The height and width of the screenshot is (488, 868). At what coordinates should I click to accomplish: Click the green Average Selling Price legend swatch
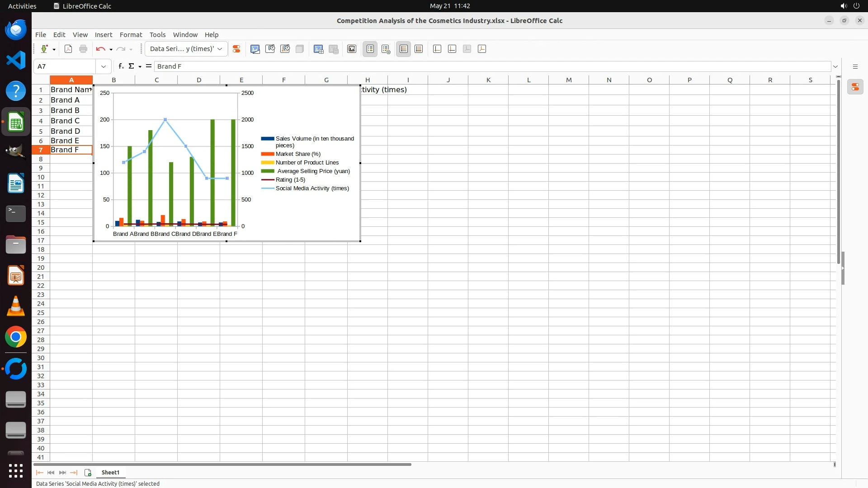click(268, 171)
